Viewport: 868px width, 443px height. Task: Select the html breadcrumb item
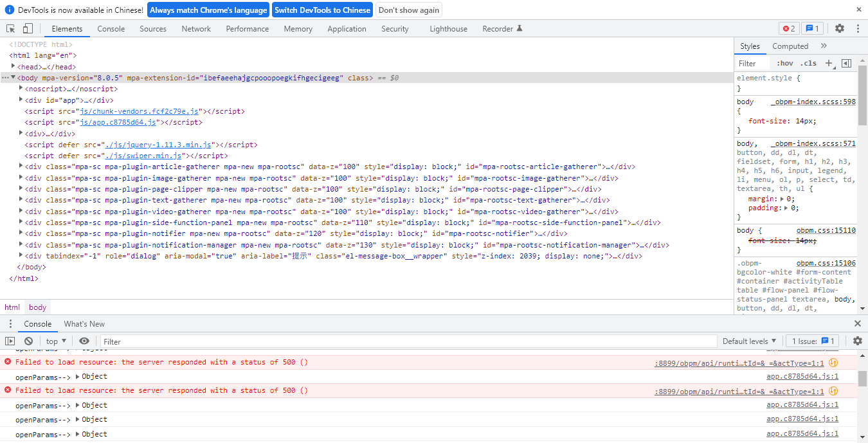pos(12,307)
